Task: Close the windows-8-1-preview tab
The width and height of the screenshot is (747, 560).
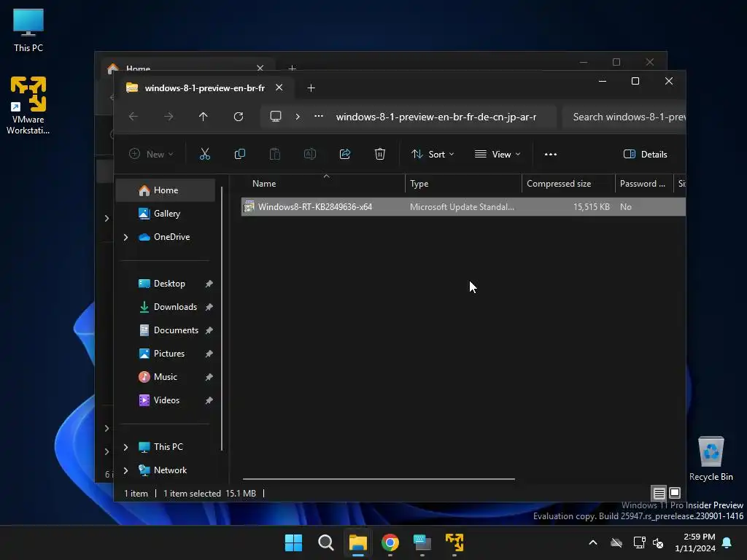Action: [279, 87]
